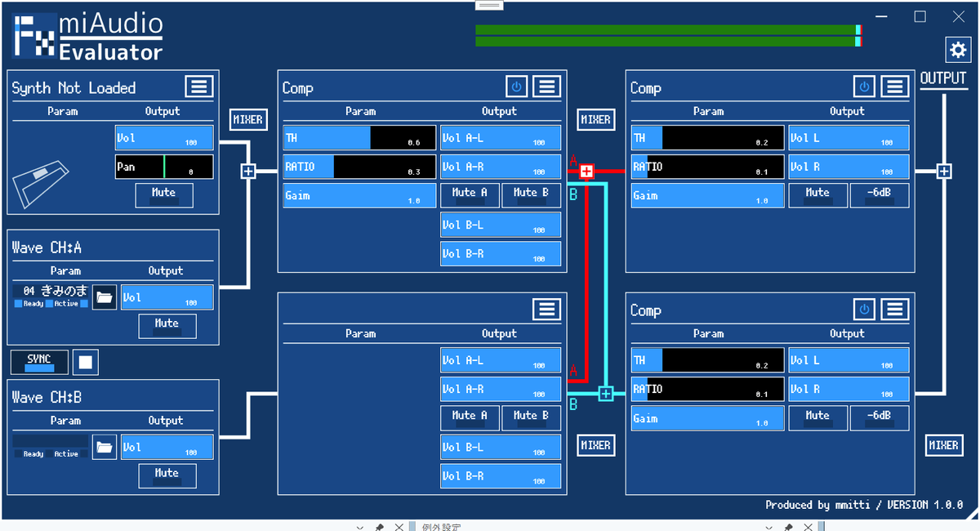The width and height of the screenshot is (980, 531).
Task: Open the top-right Comp panel hamburger menu
Action: point(895,87)
